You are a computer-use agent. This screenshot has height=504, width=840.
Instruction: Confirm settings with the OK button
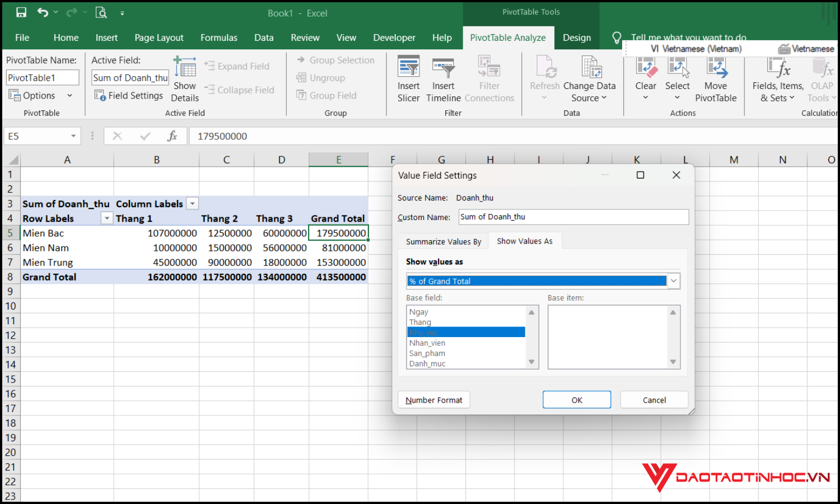pyautogui.click(x=576, y=399)
